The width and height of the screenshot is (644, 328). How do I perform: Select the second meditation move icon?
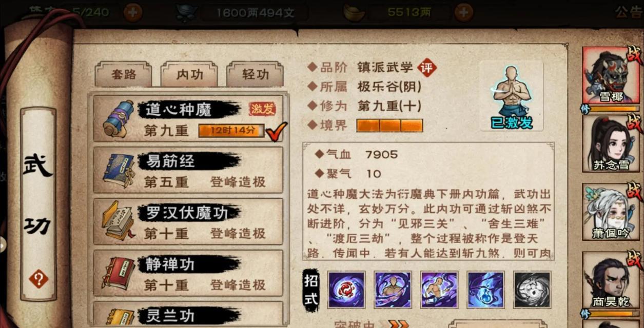pyautogui.click(x=393, y=290)
